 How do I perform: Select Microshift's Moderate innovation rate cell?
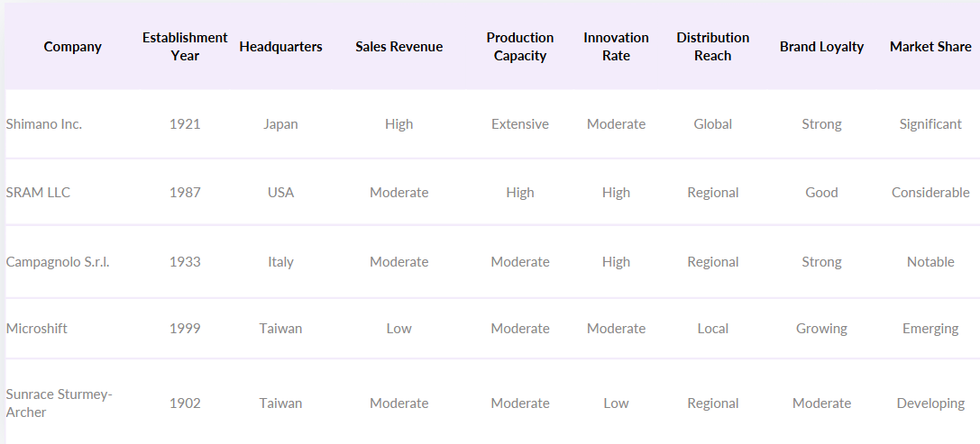(x=617, y=329)
